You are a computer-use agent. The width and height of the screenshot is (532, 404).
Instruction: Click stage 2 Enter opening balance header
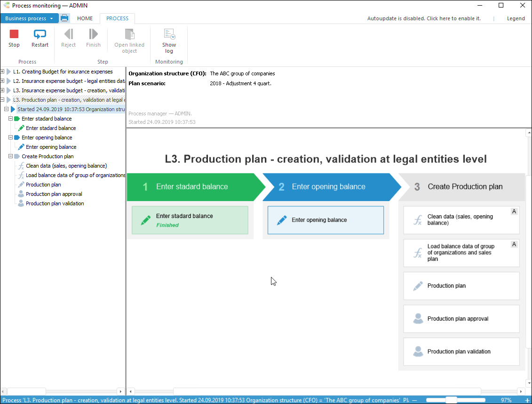pos(328,187)
